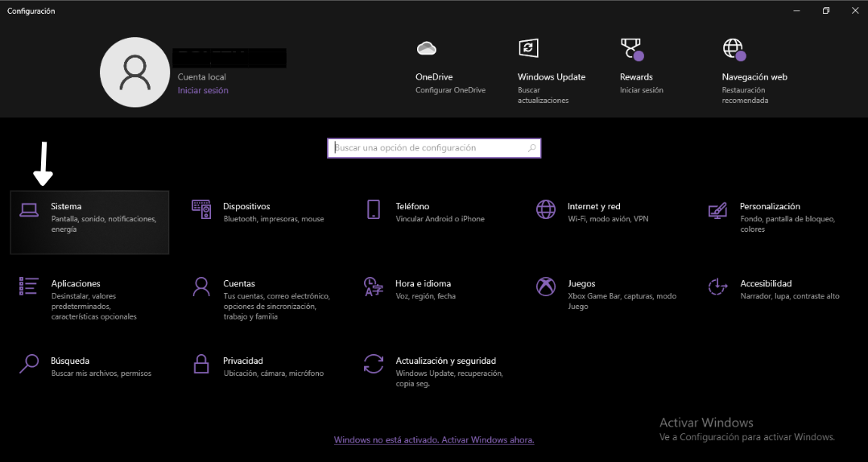
Task: Open the Privacidad category title
Action: coord(243,361)
